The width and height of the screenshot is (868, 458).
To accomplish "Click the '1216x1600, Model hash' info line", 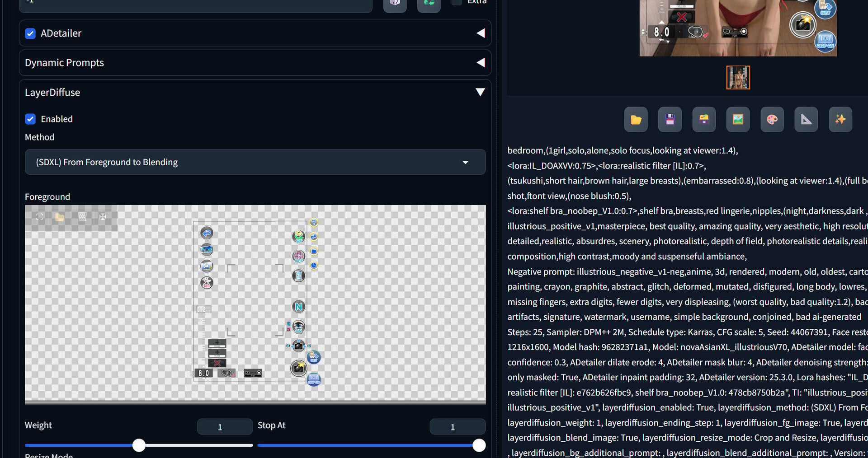I will [688, 347].
